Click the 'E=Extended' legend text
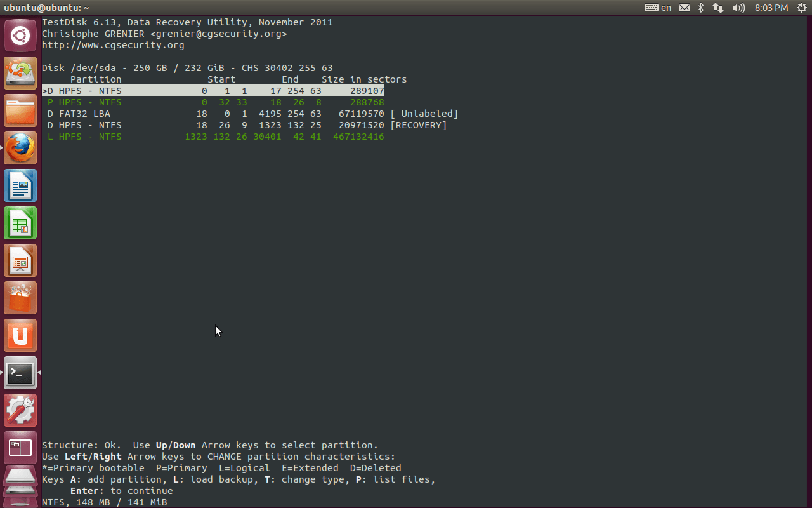 tap(310, 468)
